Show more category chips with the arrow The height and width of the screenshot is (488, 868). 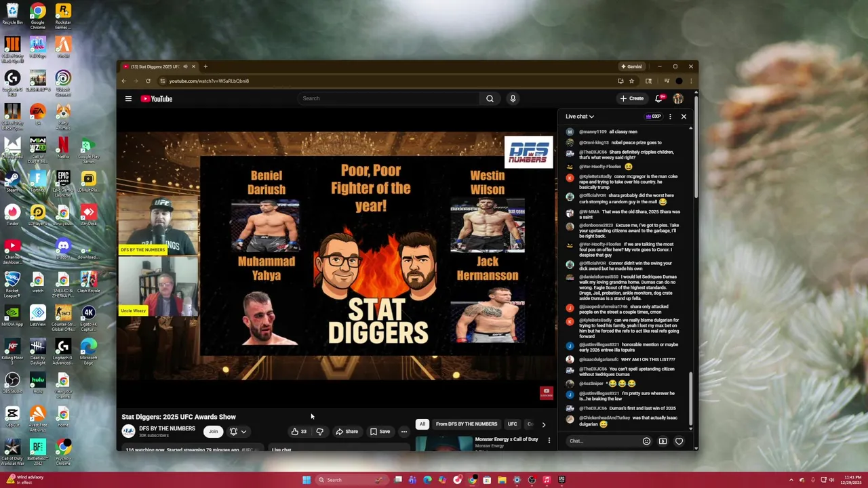coord(543,424)
